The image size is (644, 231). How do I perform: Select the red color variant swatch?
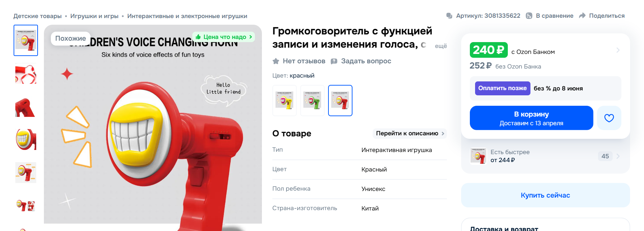pos(340,101)
